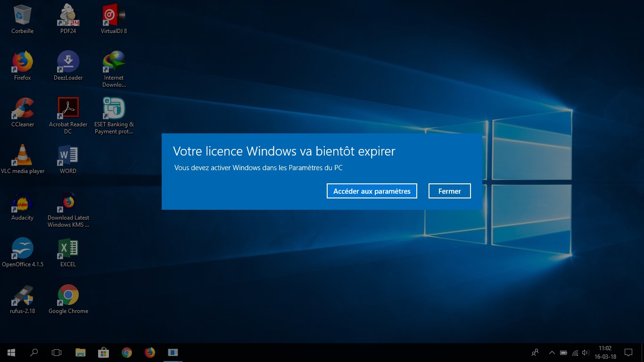
Task: Click the Fermer button in dialog
Action: 450,191
